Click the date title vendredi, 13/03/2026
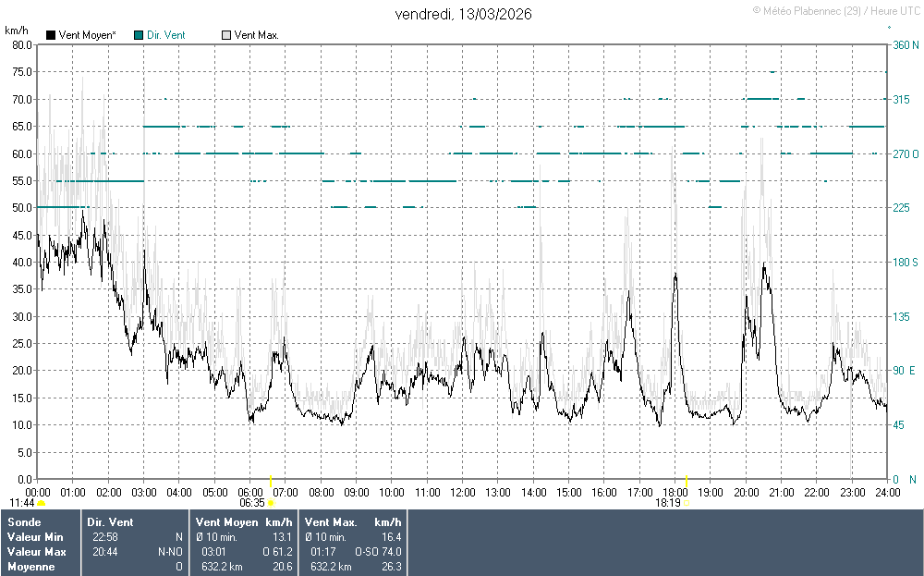The width and height of the screenshot is (924, 576). click(463, 14)
